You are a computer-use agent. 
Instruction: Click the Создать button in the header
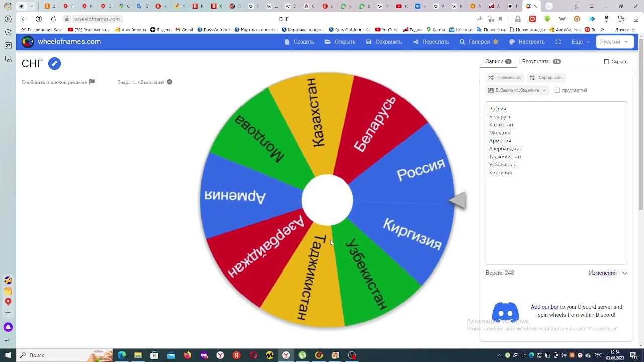[x=299, y=42]
